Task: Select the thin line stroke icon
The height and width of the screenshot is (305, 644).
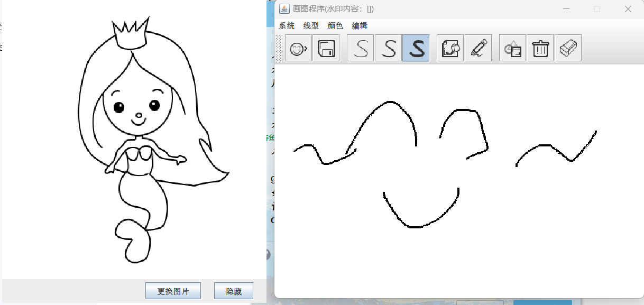Action: [360, 48]
